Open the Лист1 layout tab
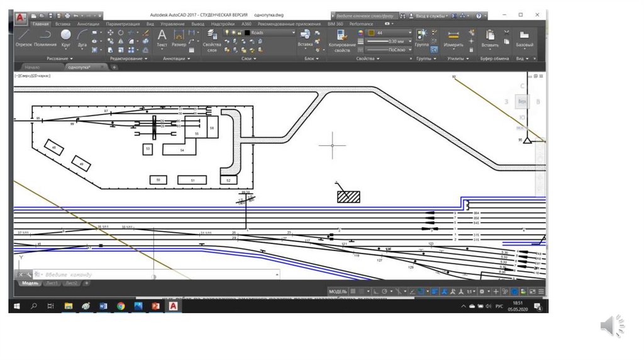Viewport: 644px width, 361px height. tap(52, 284)
